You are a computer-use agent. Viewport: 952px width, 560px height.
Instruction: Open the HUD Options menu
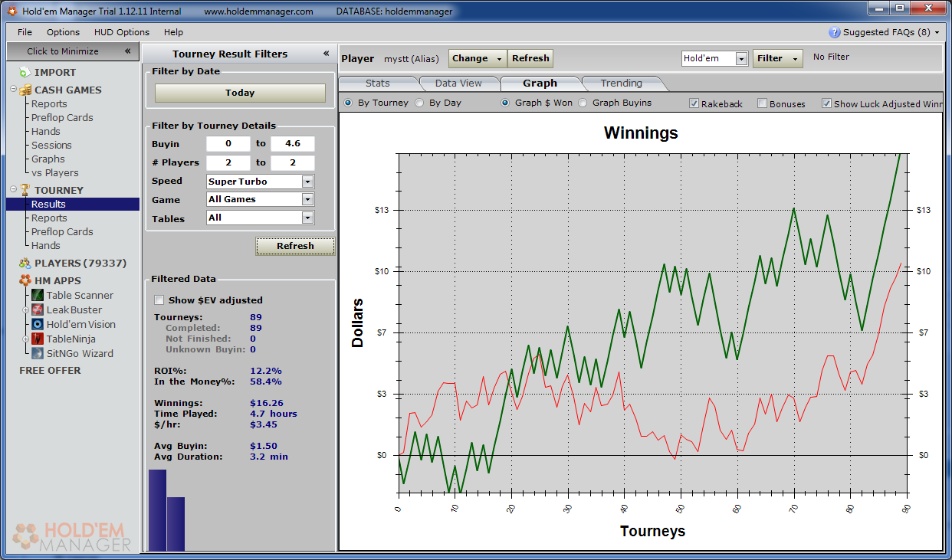tap(122, 32)
